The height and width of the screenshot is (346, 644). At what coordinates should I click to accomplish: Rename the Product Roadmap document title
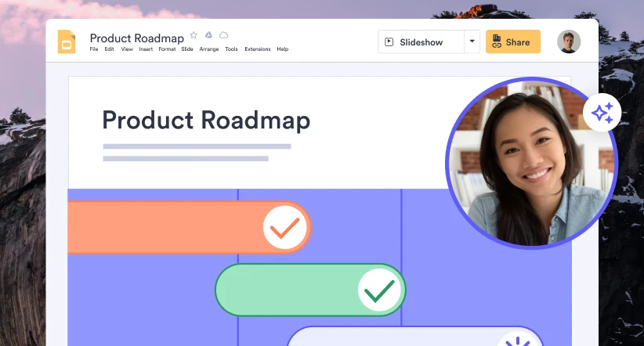coord(137,38)
